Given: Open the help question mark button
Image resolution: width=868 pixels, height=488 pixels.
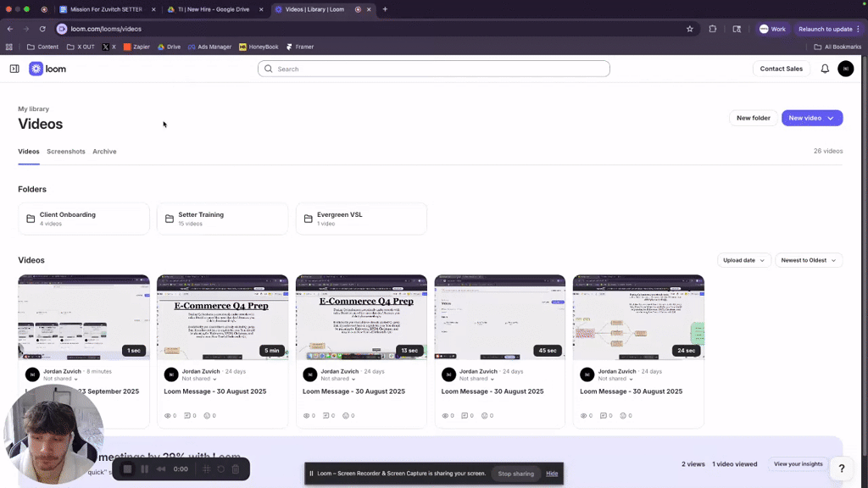Looking at the screenshot, I should click(x=842, y=469).
